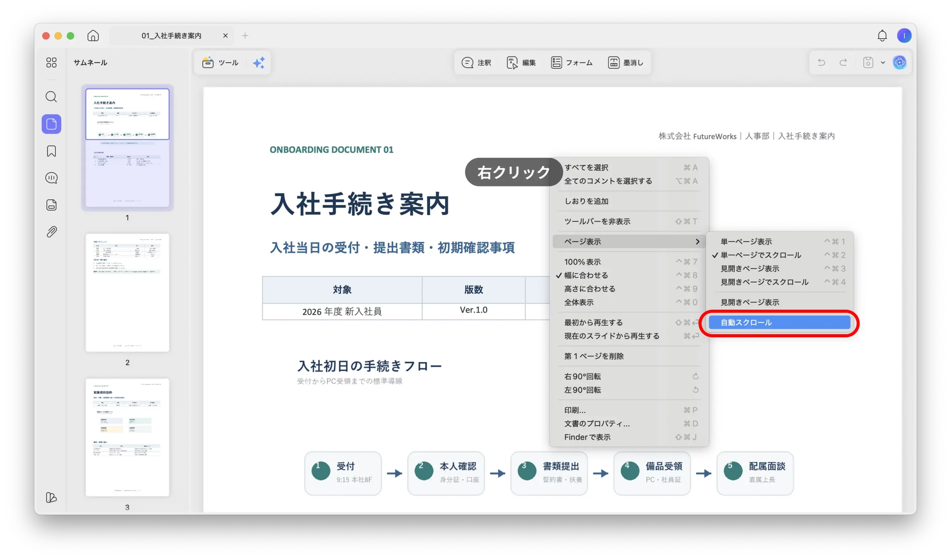Click すべてを選択 in context menu
951x560 pixels.
(x=629, y=167)
